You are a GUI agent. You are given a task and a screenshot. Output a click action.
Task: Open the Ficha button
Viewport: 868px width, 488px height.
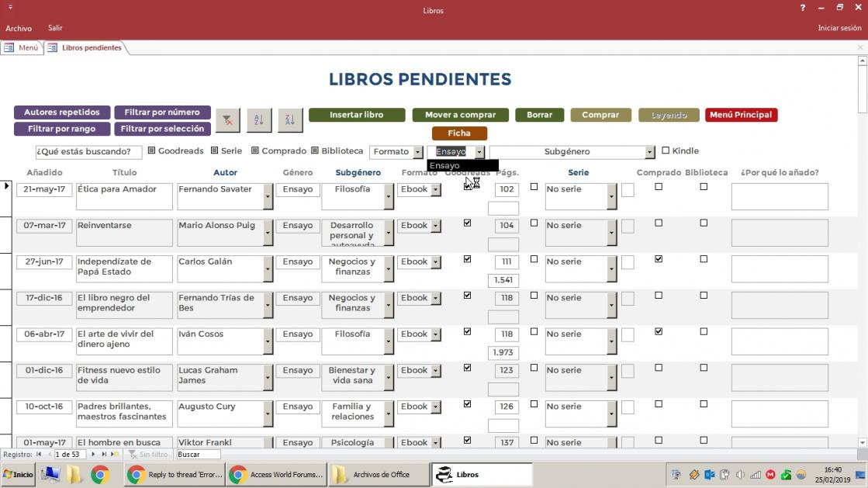459,133
